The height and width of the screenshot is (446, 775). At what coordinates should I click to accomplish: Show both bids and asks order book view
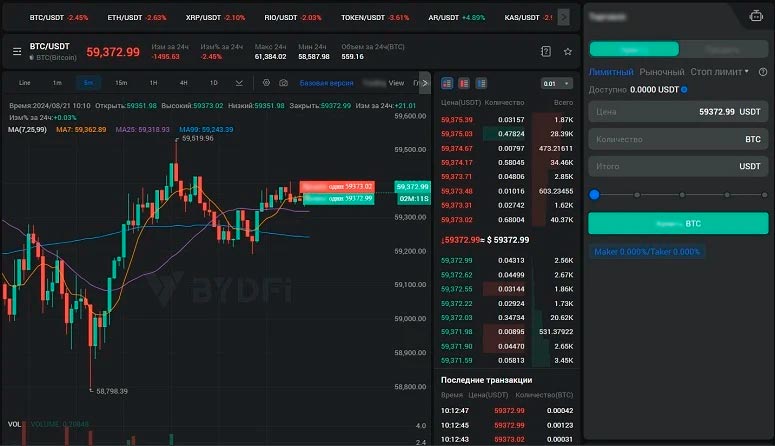[x=447, y=83]
